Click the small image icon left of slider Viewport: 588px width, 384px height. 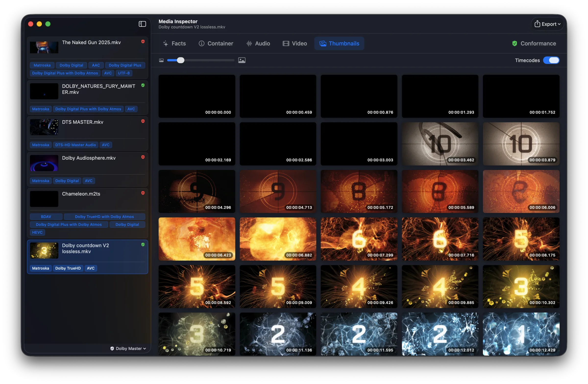pyautogui.click(x=161, y=60)
